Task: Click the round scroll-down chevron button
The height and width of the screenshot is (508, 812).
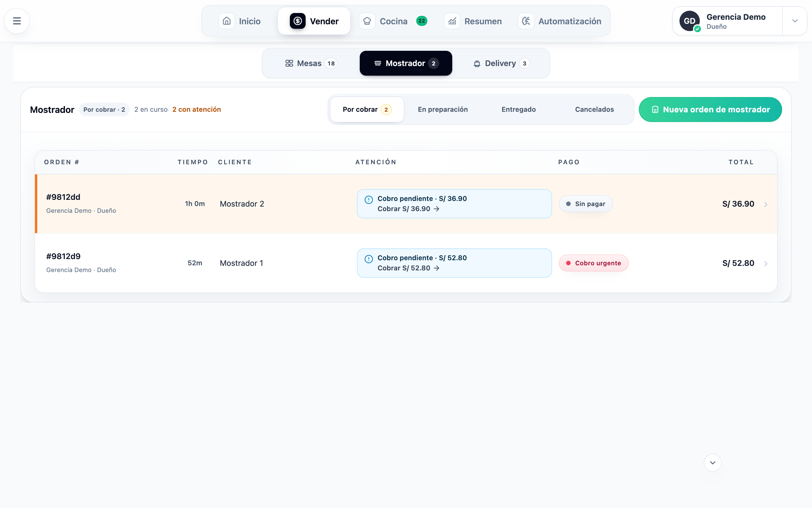Action: click(713, 463)
